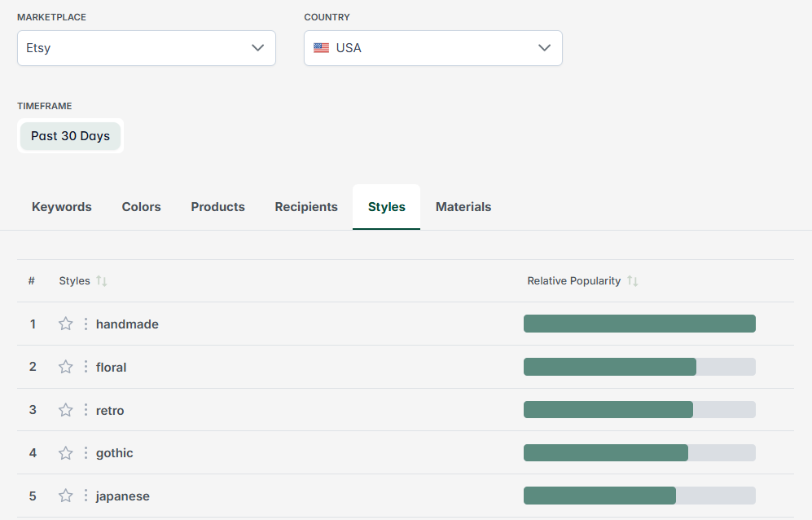Switch to the Keywords tab
This screenshot has width=812, height=520.
coord(61,206)
